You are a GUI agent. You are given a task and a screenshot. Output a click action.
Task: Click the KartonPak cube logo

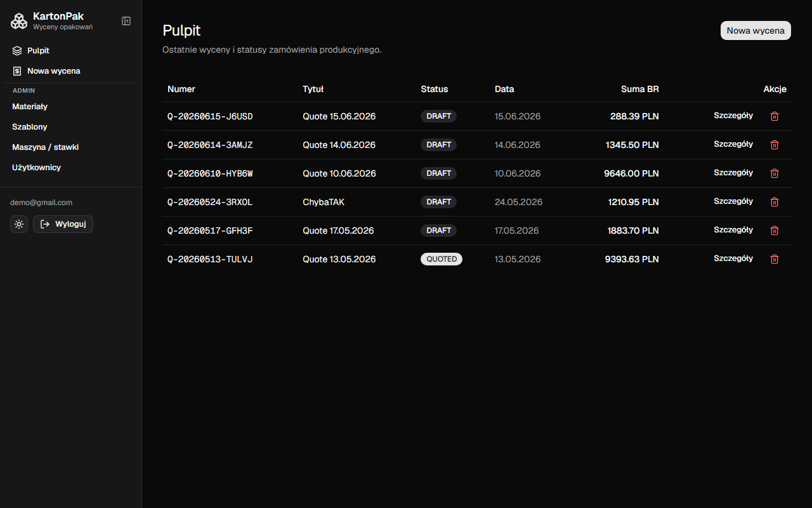[x=19, y=21]
